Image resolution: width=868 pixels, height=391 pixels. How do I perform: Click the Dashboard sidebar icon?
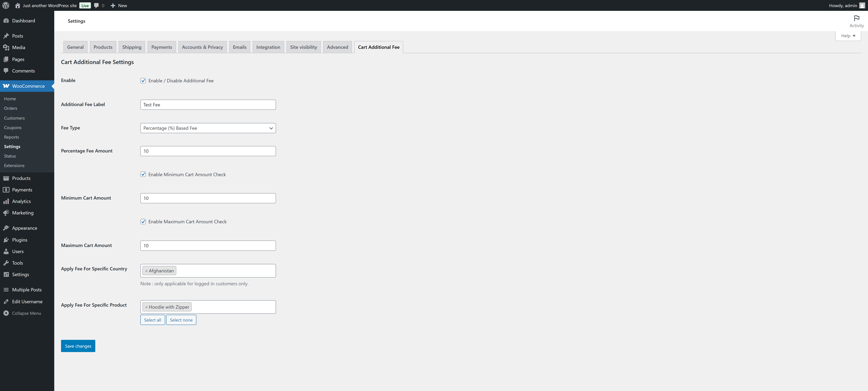coord(6,20)
